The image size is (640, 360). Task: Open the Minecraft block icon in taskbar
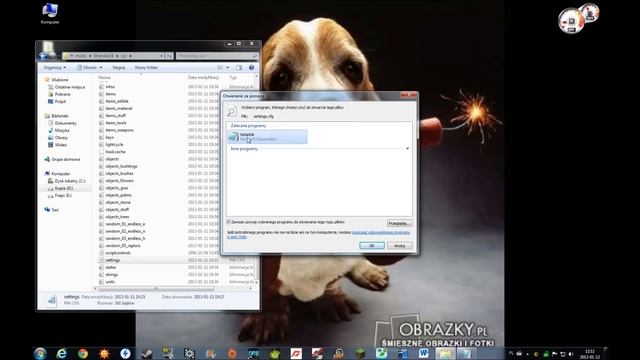click(360, 353)
